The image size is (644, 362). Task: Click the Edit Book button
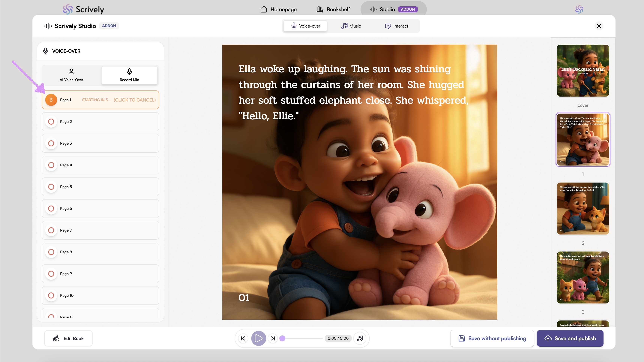point(68,338)
